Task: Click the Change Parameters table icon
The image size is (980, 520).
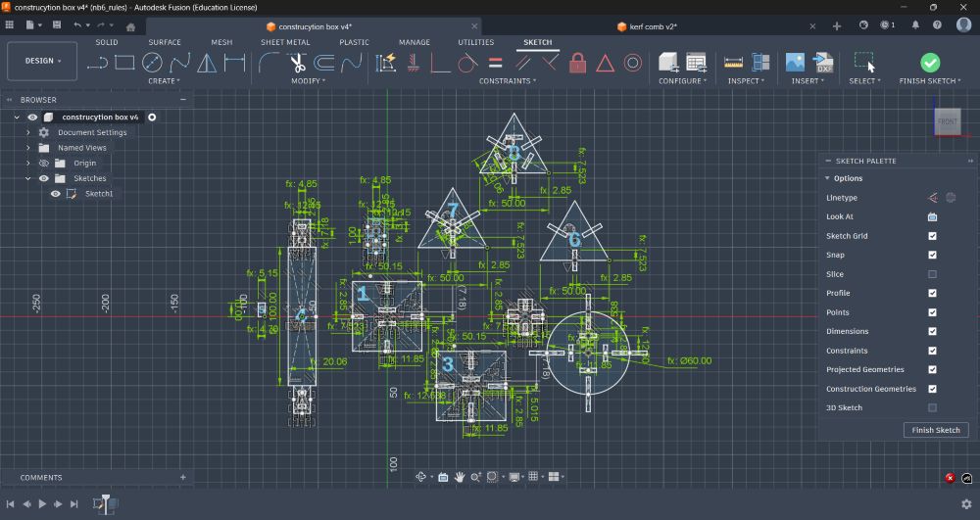Action: 696,63
